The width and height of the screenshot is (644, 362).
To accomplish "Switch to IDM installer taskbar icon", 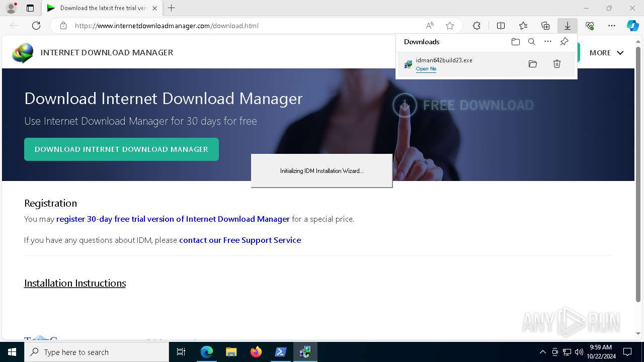I will (305, 352).
